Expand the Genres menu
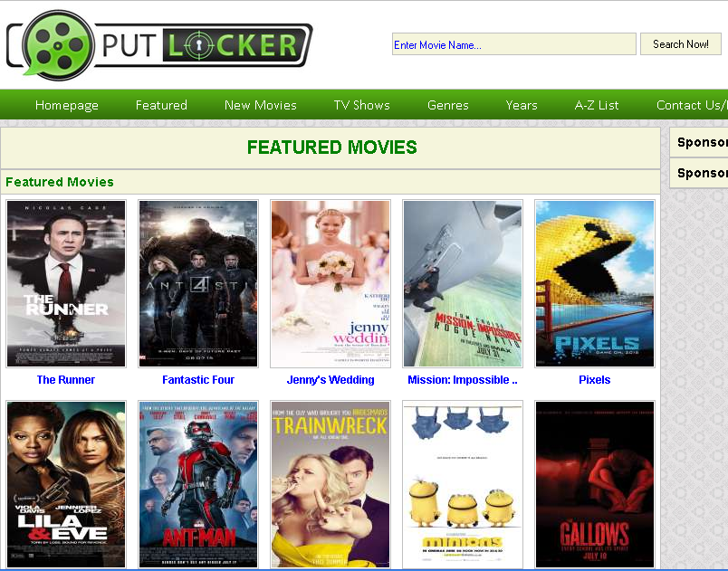Viewport: 728px width, 571px height. (x=448, y=105)
